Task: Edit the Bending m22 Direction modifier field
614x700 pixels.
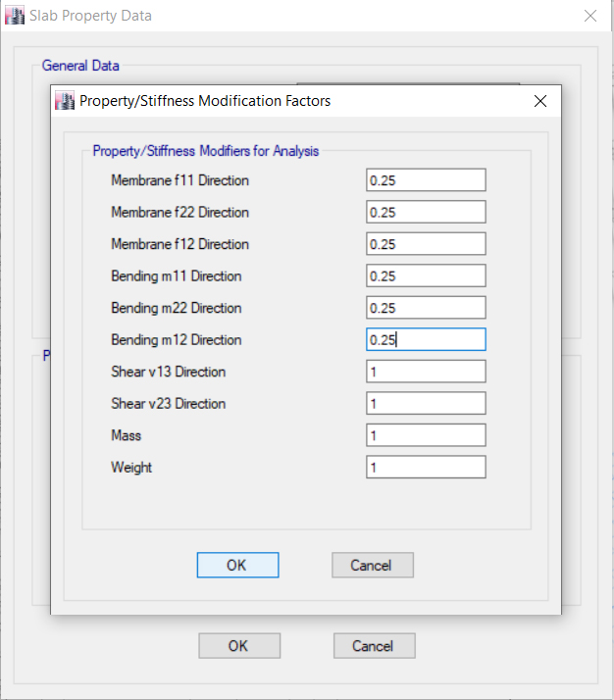Action: coord(426,308)
